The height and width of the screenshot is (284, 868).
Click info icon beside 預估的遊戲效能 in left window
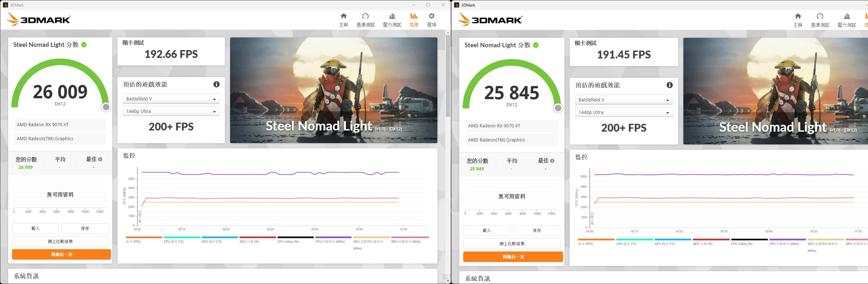pos(216,84)
